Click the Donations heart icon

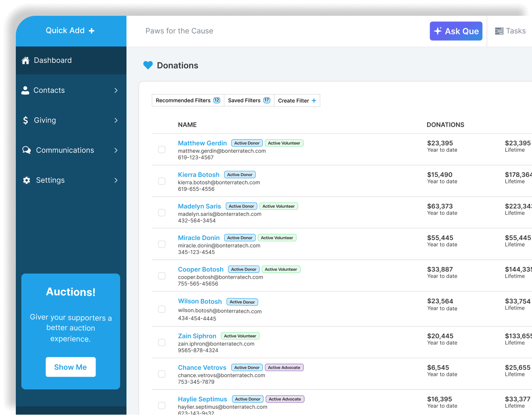(148, 65)
